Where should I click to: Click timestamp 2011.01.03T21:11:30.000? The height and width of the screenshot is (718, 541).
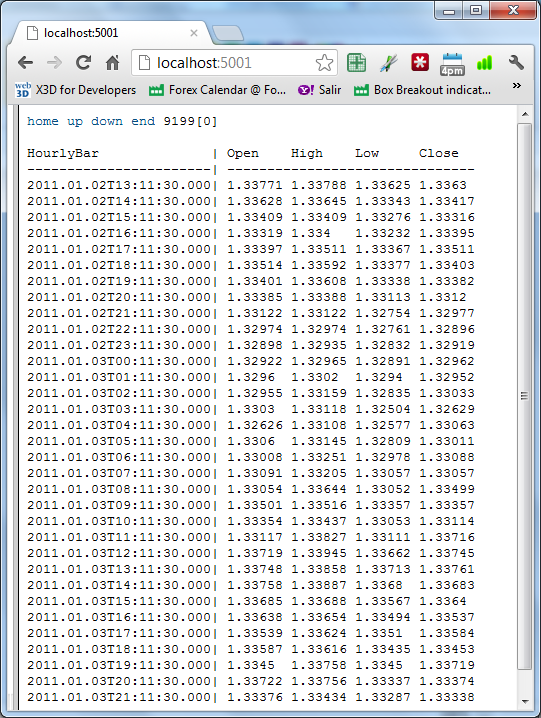coord(119,697)
